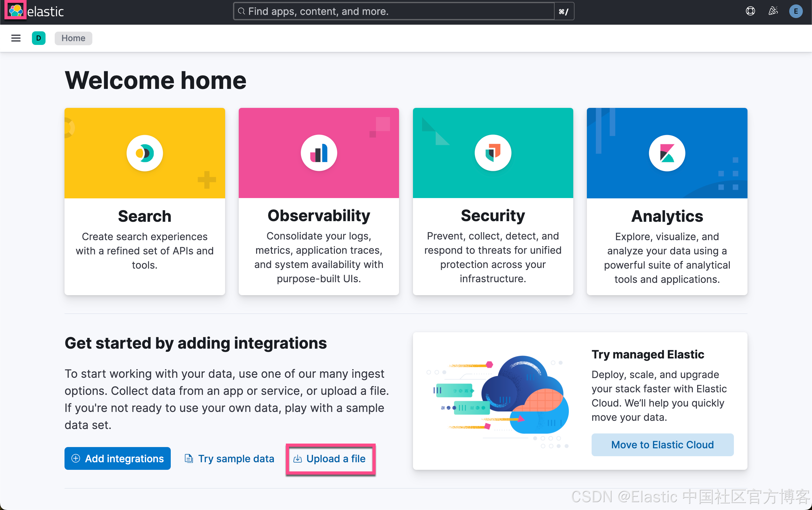Select the Home breadcrumb tab
Screen dimensions: 812x510
point(73,38)
